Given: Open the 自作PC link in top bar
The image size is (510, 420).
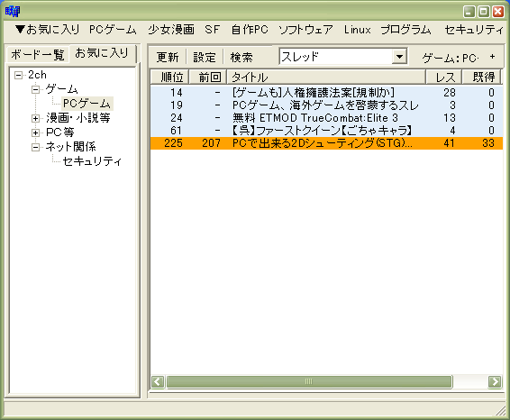Looking at the screenshot, I should (250, 30).
